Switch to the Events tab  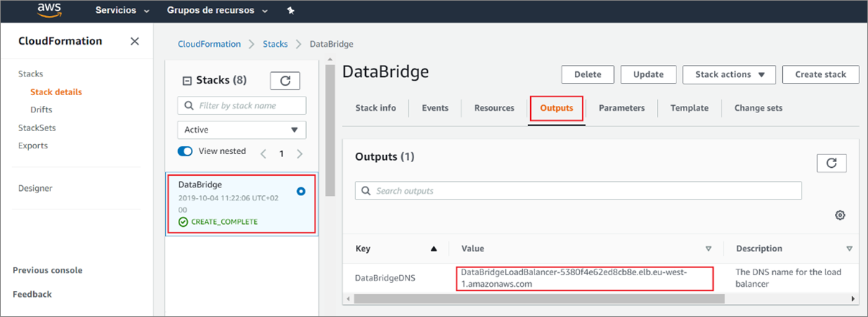(x=435, y=108)
